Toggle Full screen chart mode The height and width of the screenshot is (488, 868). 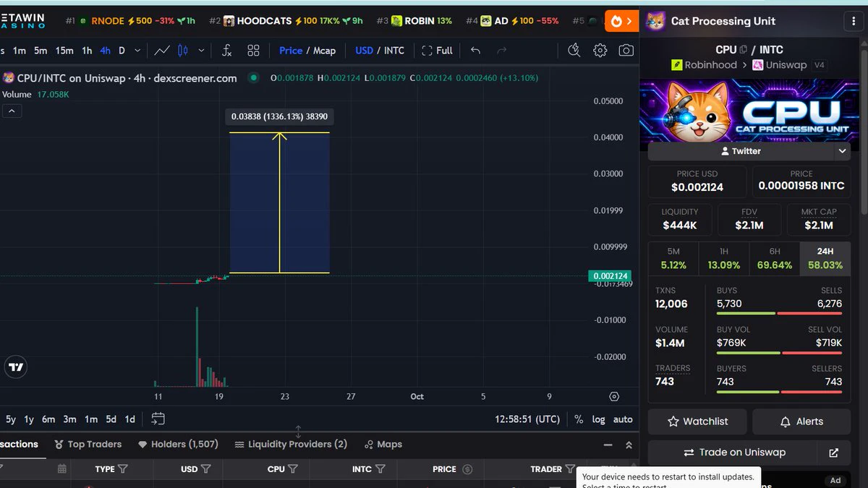tap(437, 51)
